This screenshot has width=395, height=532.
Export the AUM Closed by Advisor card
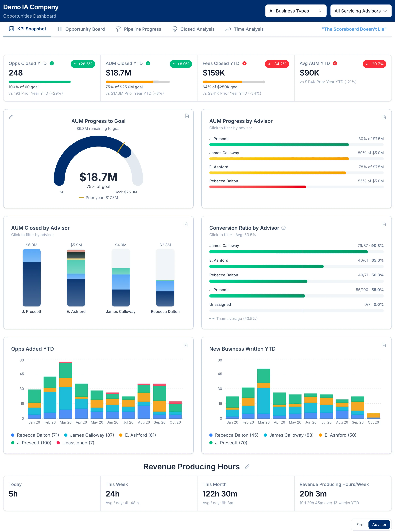(186, 224)
